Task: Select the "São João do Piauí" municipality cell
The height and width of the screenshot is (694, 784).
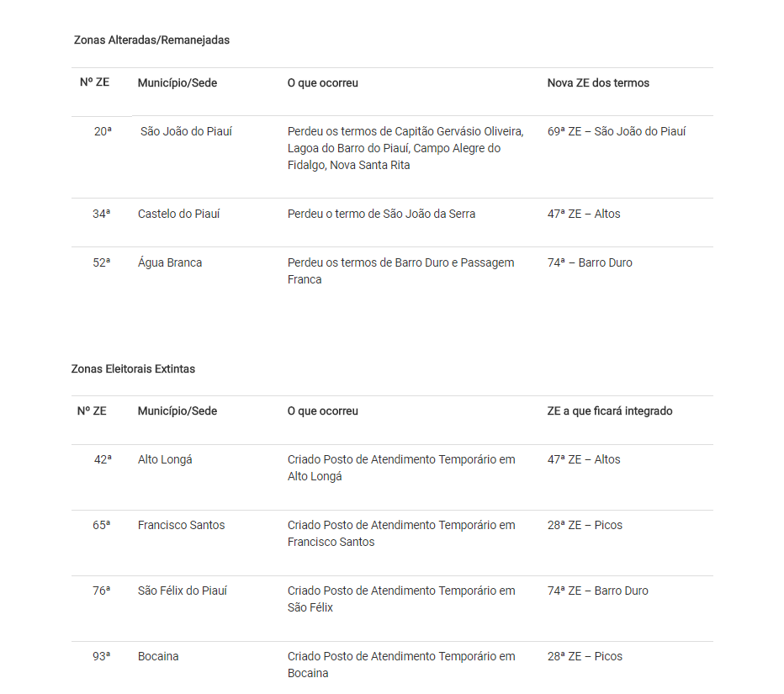Action: click(x=186, y=131)
